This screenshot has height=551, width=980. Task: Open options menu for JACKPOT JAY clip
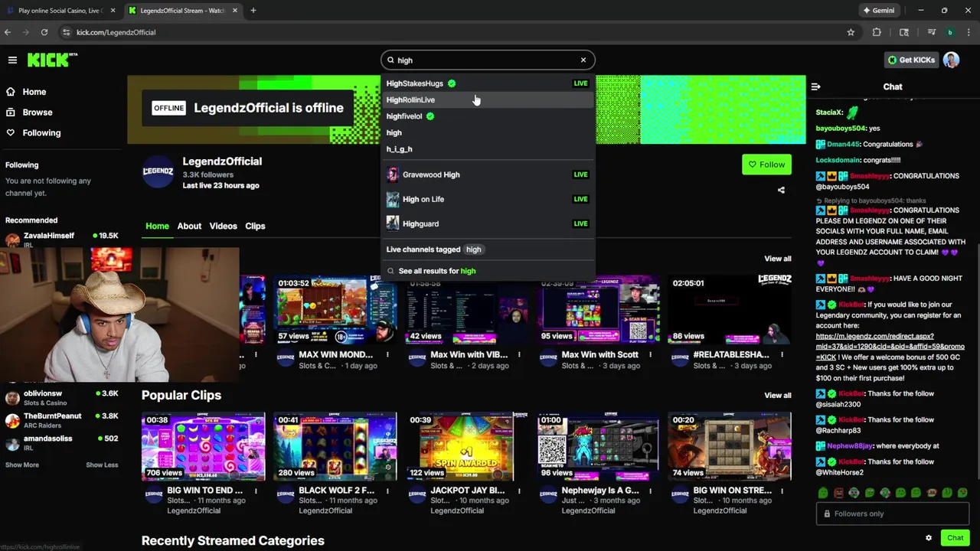point(519,491)
